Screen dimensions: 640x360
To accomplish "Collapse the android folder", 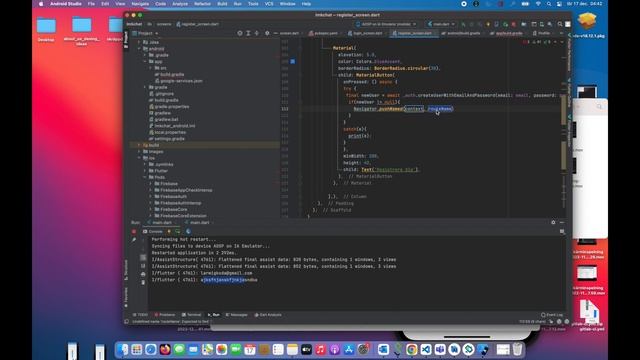I will point(139,49).
